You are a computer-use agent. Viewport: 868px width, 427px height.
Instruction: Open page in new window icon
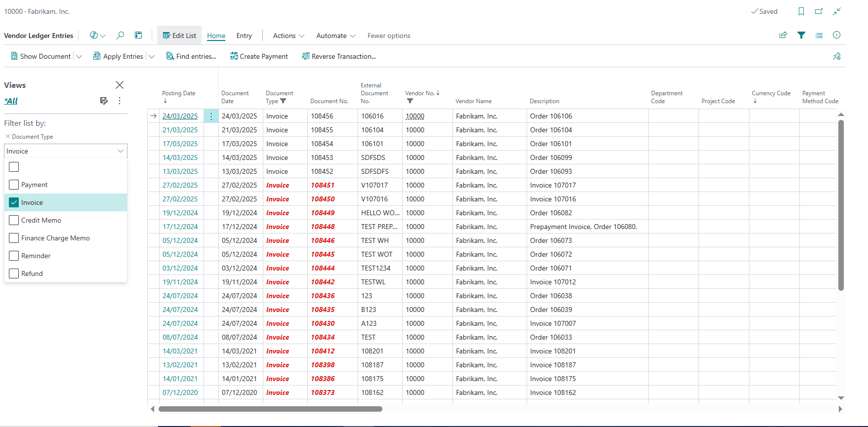coord(819,11)
